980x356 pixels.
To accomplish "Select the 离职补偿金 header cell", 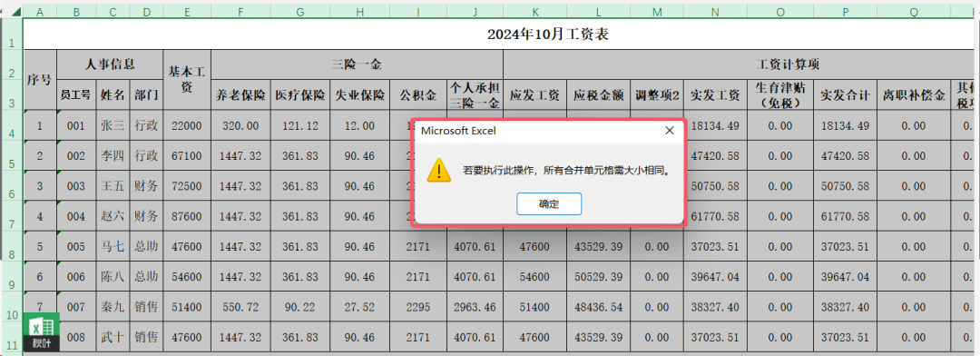I will pos(913,95).
